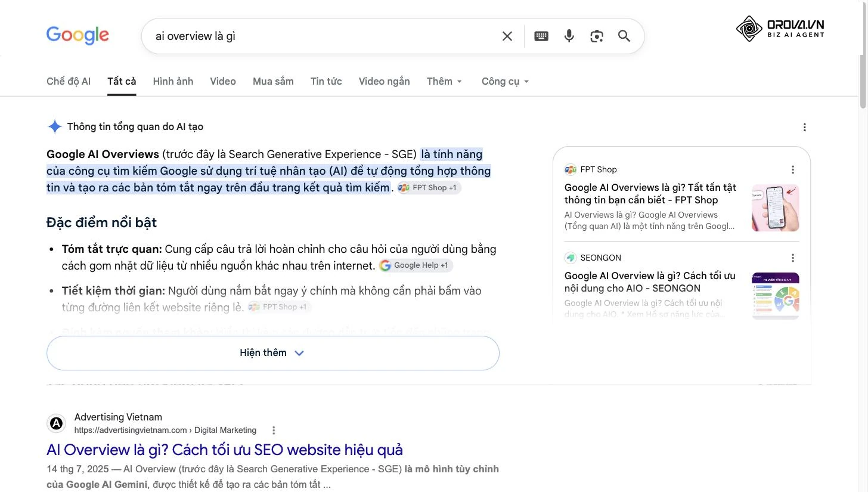Screen dimensions: 868x492
Task: Open the on-screen keyboard input tool
Action: click(541, 36)
